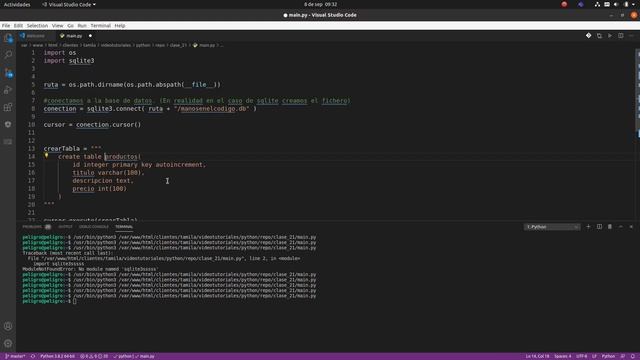Open the Accounts icon in activity bar
Screen dimensions: 640x360
click(8, 326)
